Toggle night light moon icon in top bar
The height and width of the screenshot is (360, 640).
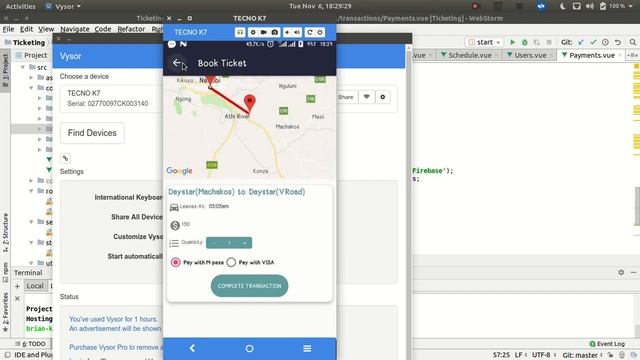tap(562, 6)
